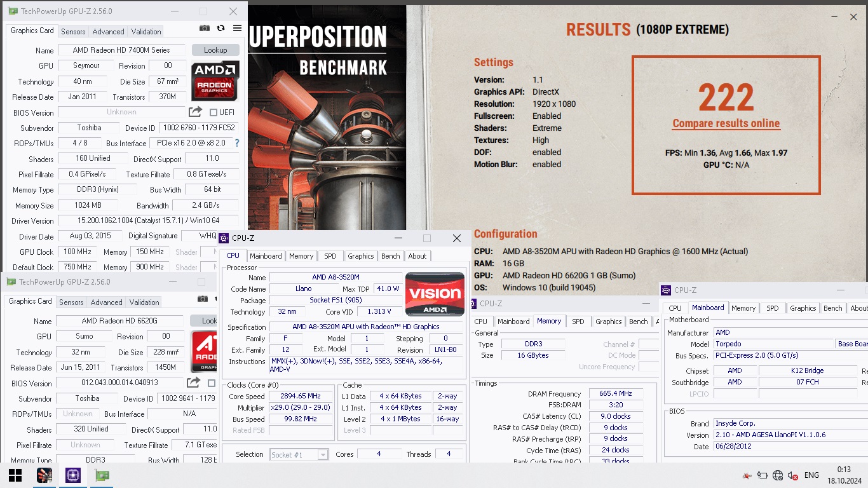Click the DRAM Frequency 665.4 MHz field
The width and height of the screenshot is (868, 488).
616,394
